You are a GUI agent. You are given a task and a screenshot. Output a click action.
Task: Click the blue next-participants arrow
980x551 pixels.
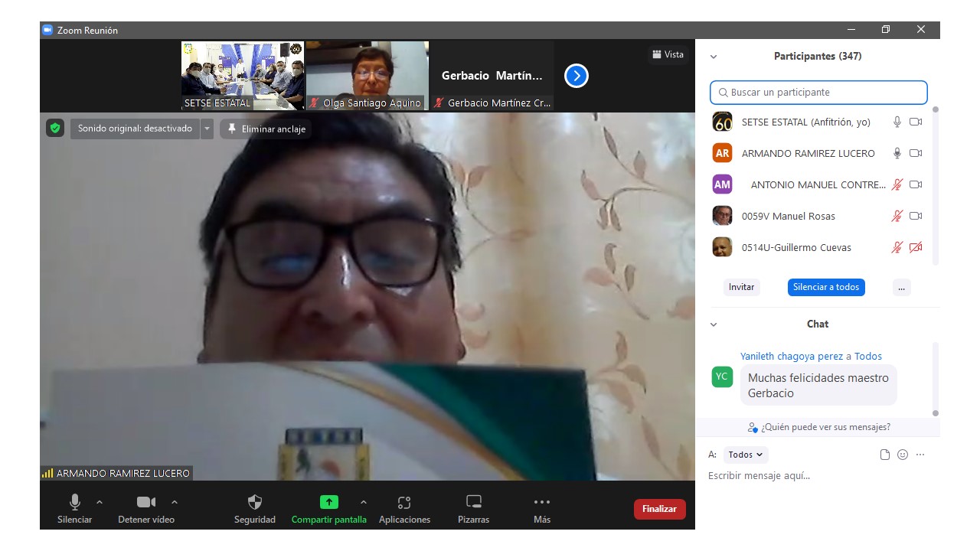[x=577, y=76]
